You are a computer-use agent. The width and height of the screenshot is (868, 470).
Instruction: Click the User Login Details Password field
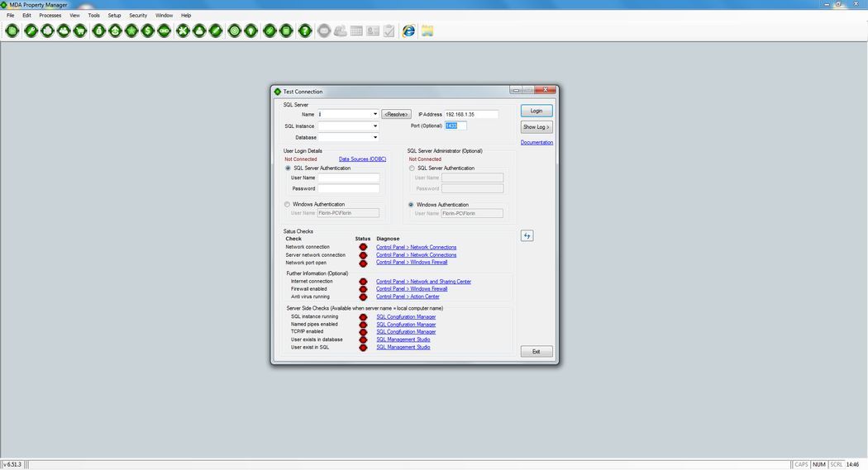pos(349,188)
